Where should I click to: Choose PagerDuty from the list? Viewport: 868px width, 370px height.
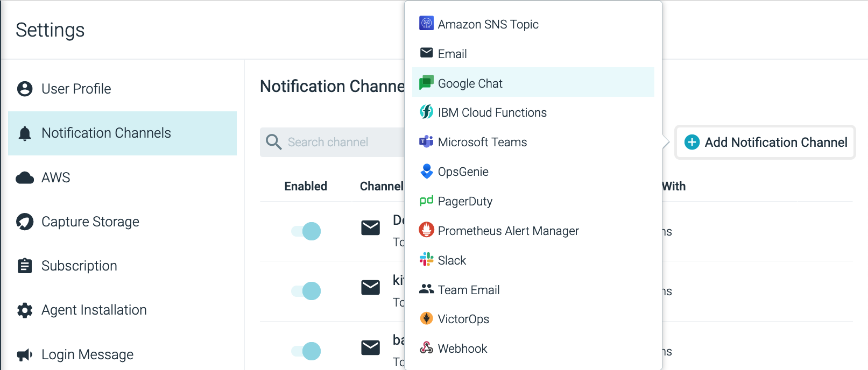tap(533, 201)
